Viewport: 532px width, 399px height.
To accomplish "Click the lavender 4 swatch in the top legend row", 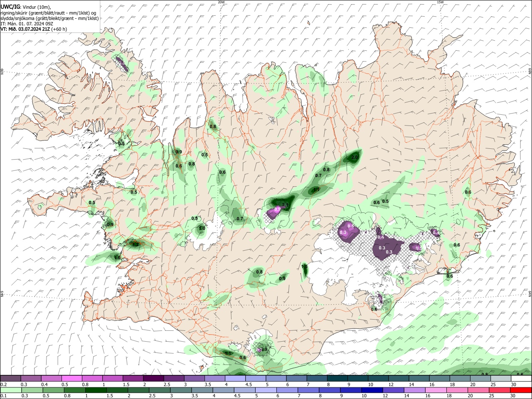I will click(x=235, y=378).
